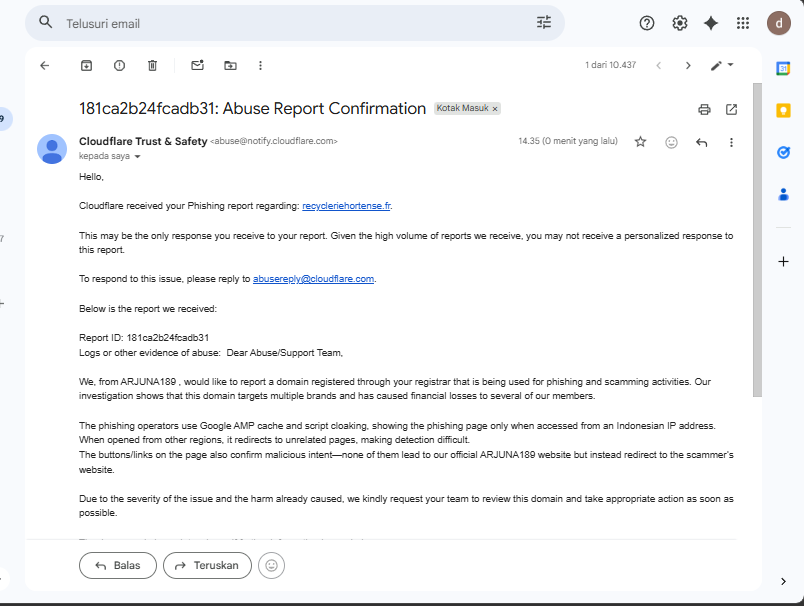This screenshot has height=606, width=804.
Task: Delete this email with trash icon
Action: tap(152, 66)
